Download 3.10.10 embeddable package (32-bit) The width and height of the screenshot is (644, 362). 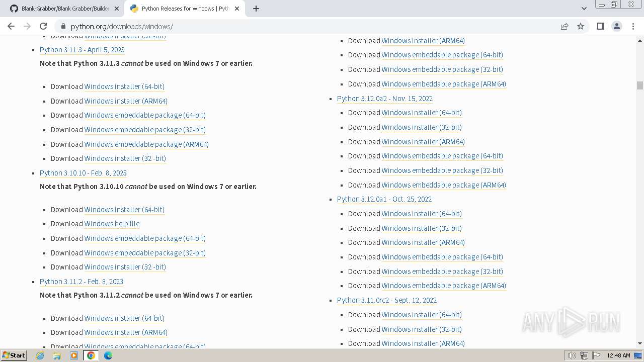click(x=145, y=253)
